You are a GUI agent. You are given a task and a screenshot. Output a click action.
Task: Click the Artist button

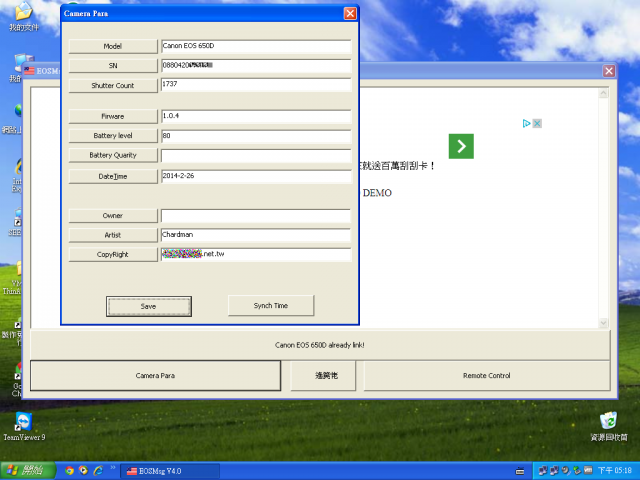[x=113, y=235]
